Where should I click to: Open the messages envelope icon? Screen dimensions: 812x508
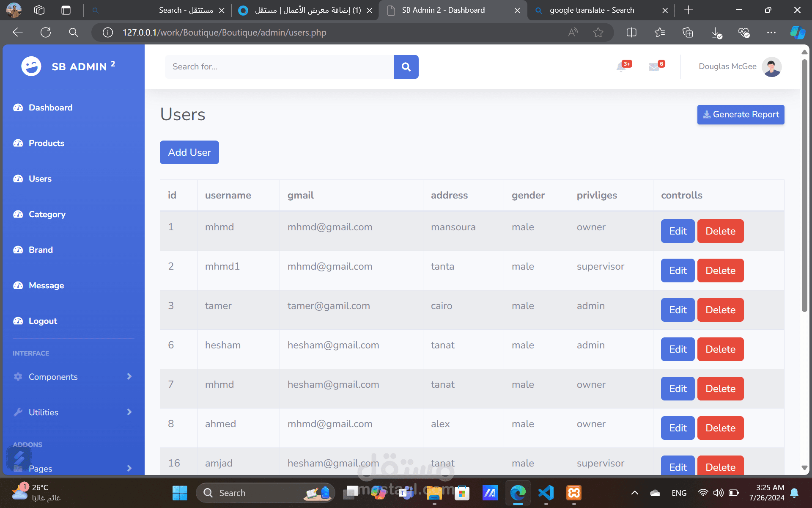[x=654, y=66]
